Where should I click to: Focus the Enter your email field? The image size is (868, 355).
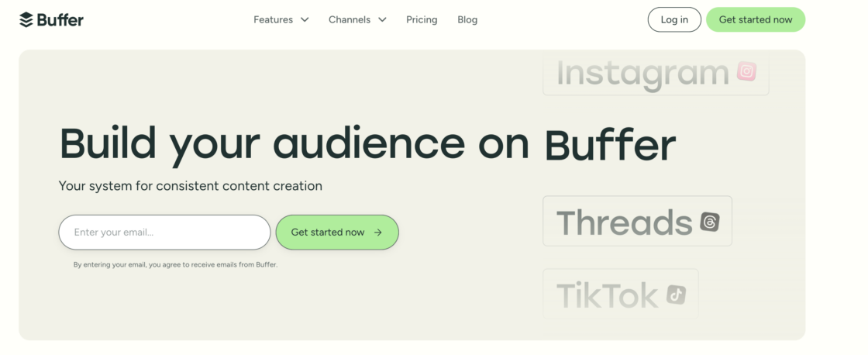164,232
